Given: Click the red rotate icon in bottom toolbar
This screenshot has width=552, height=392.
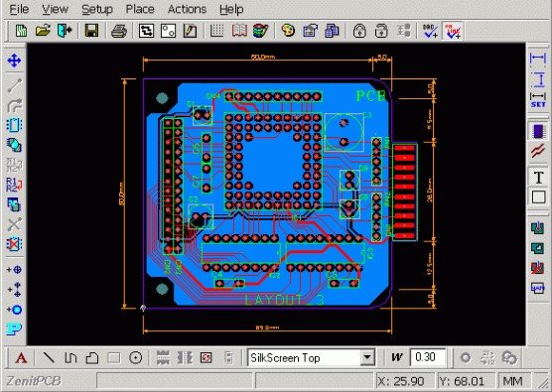Looking at the screenshot, I should (207, 358).
